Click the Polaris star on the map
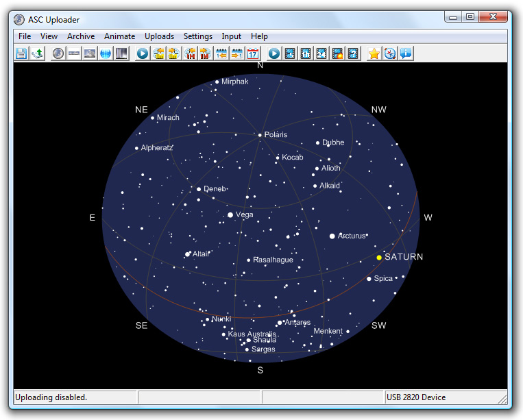 260,135
